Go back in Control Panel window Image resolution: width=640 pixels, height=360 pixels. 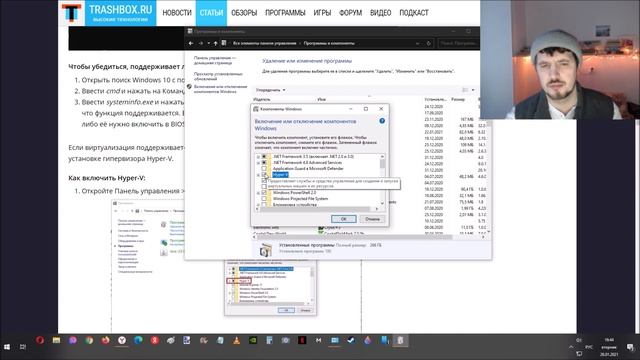pyautogui.click(x=191, y=43)
